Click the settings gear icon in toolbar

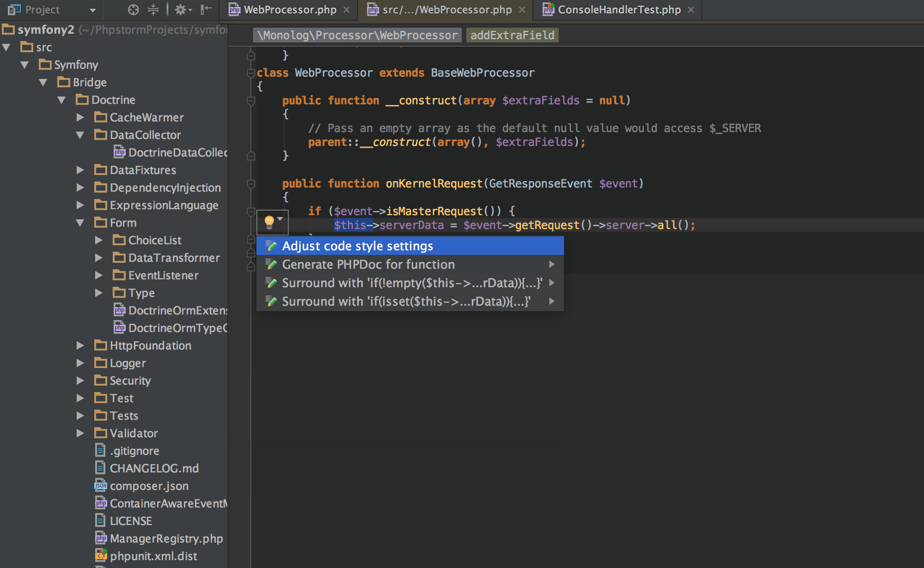(x=182, y=9)
